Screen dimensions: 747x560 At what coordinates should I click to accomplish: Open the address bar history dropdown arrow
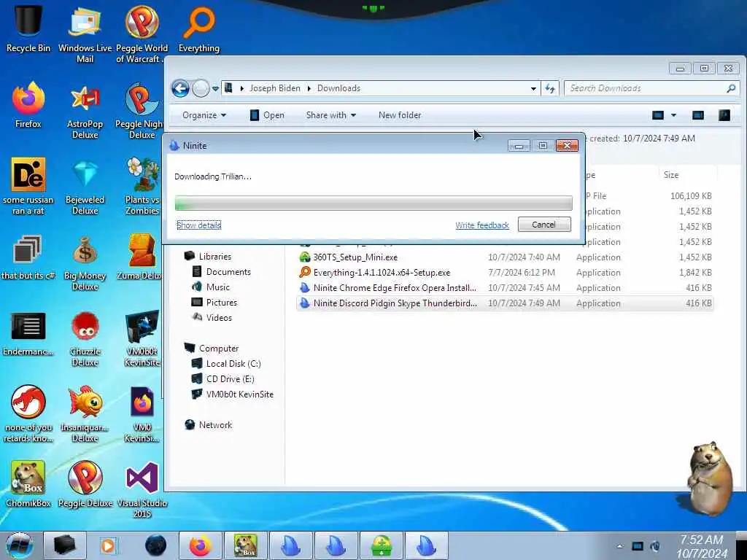(x=533, y=88)
